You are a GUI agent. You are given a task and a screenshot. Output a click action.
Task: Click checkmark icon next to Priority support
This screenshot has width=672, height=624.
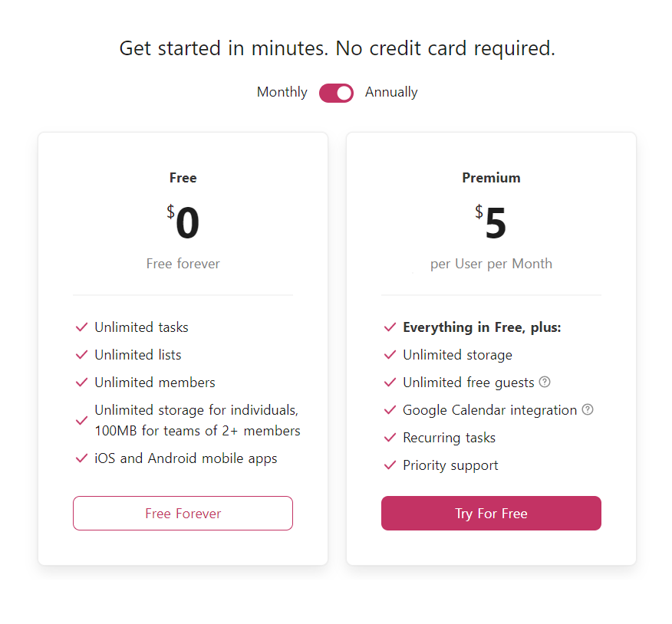(x=390, y=465)
